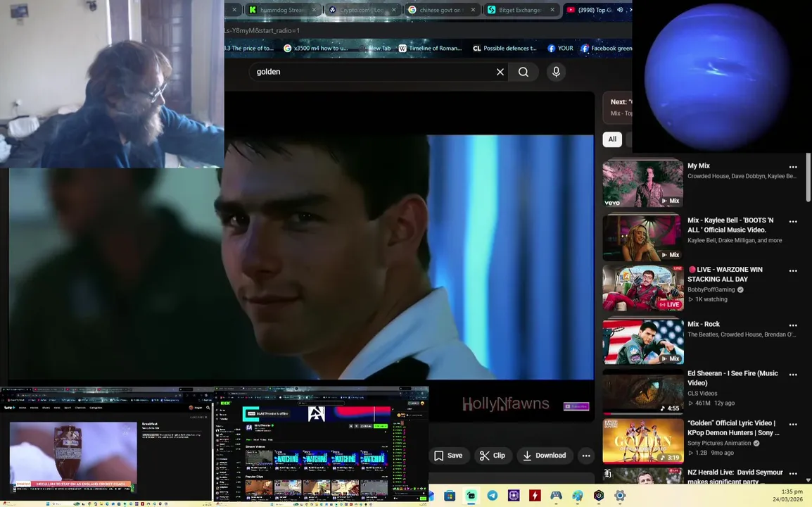Open Telegram from the taskbar
Viewport: 812px width, 507px height.
[493, 496]
